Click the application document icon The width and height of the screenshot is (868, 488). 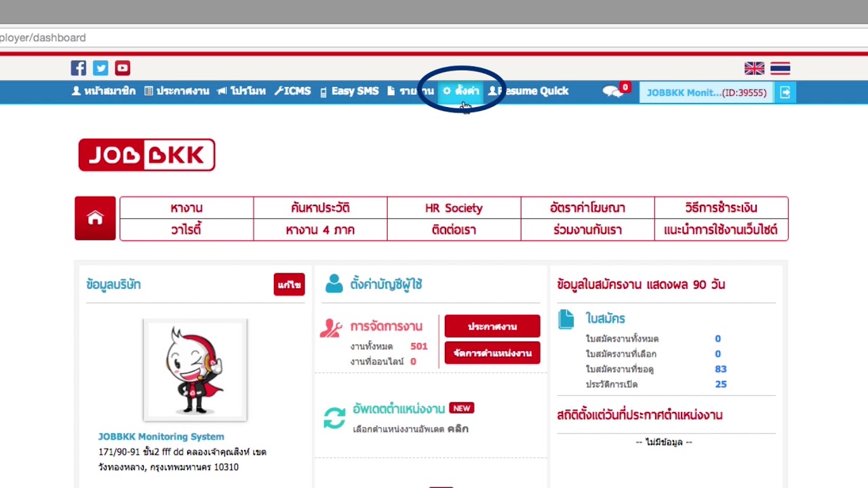click(566, 319)
